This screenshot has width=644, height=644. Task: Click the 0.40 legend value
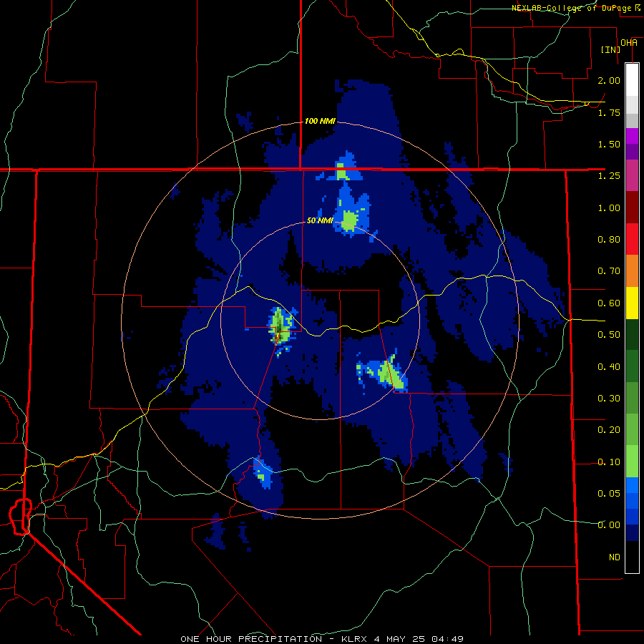(609, 367)
